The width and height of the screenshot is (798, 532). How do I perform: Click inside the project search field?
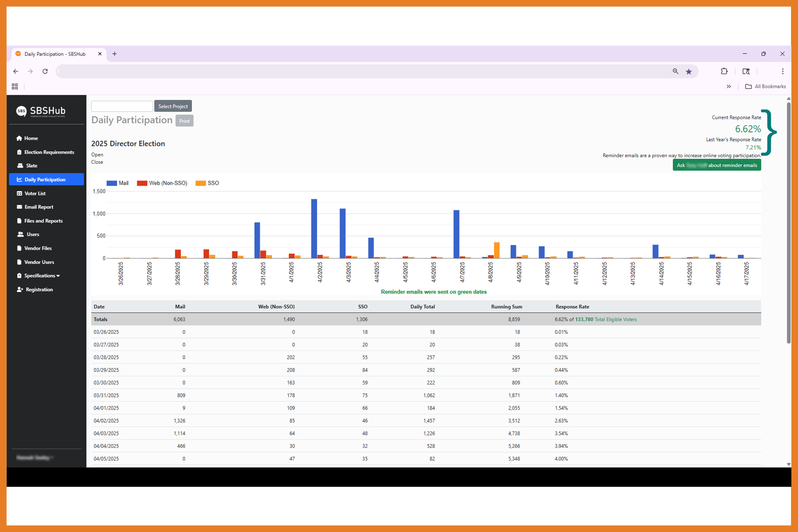[x=122, y=106]
